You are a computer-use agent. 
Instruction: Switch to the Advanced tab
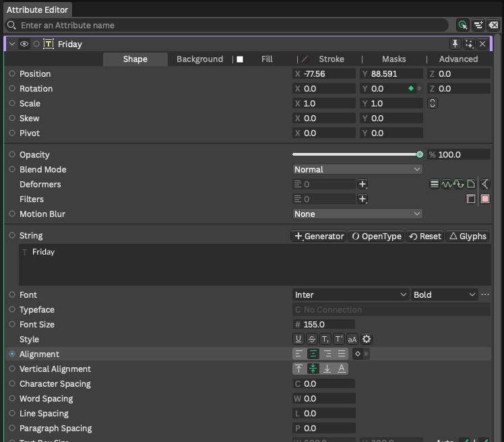(x=458, y=59)
